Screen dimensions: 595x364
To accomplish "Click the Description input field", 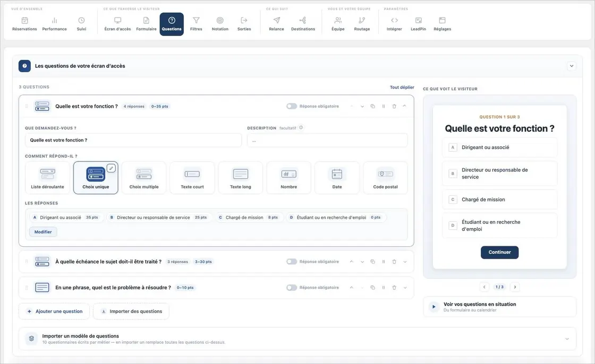I will 327,140.
